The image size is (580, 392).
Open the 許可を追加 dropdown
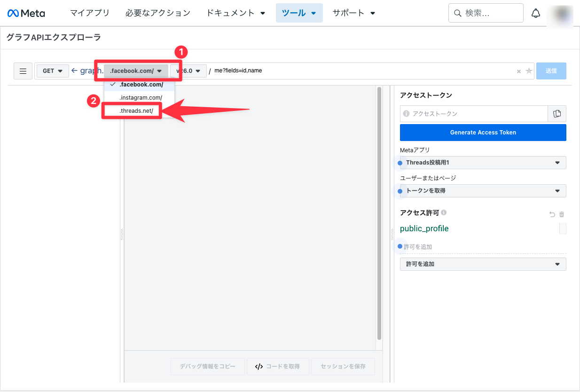point(483,264)
